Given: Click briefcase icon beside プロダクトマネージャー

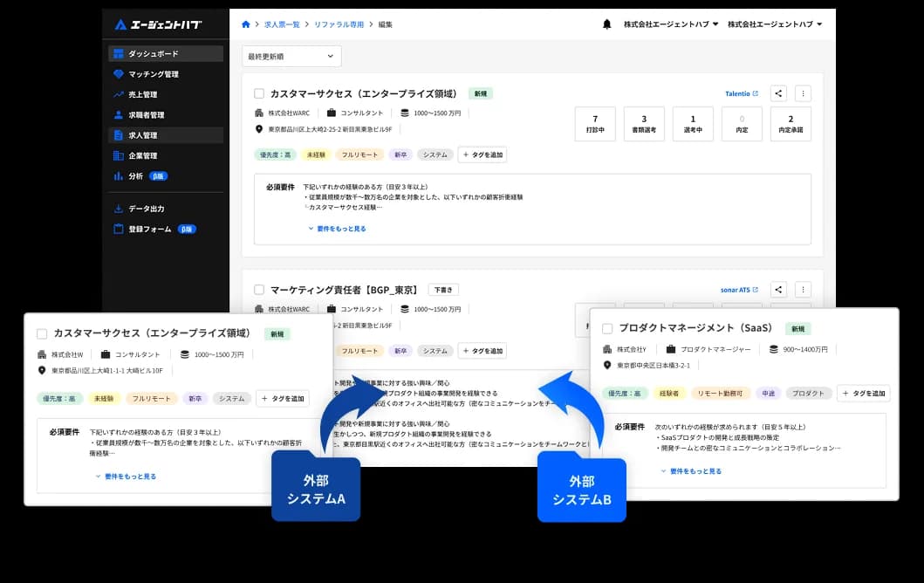Looking at the screenshot, I should (671, 349).
